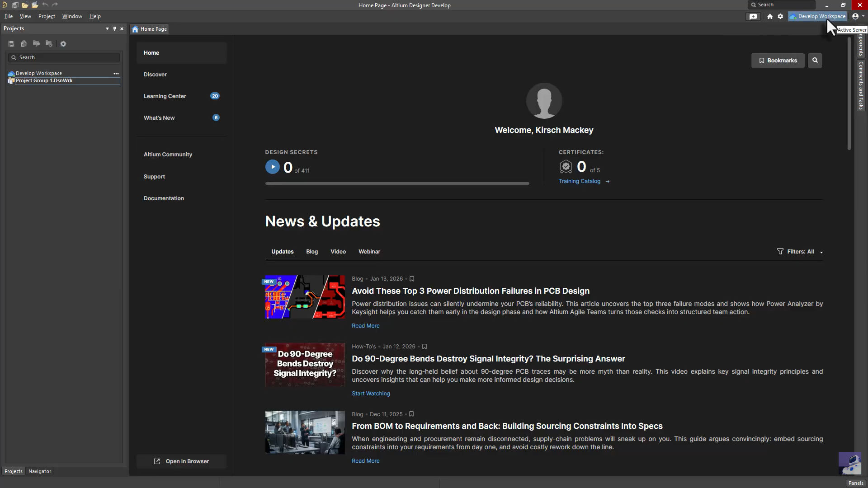Viewport: 868px width, 488px height.
Task: Click the global Search box in the title bar
Action: [x=782, y=5]
